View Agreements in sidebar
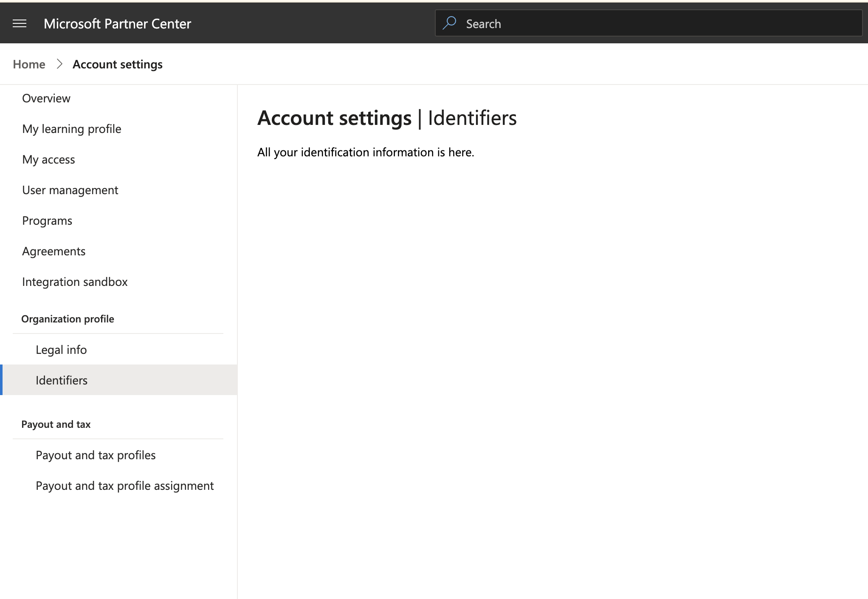The width and height of the screenshot is (868, 599). click(x=54, y=251)
